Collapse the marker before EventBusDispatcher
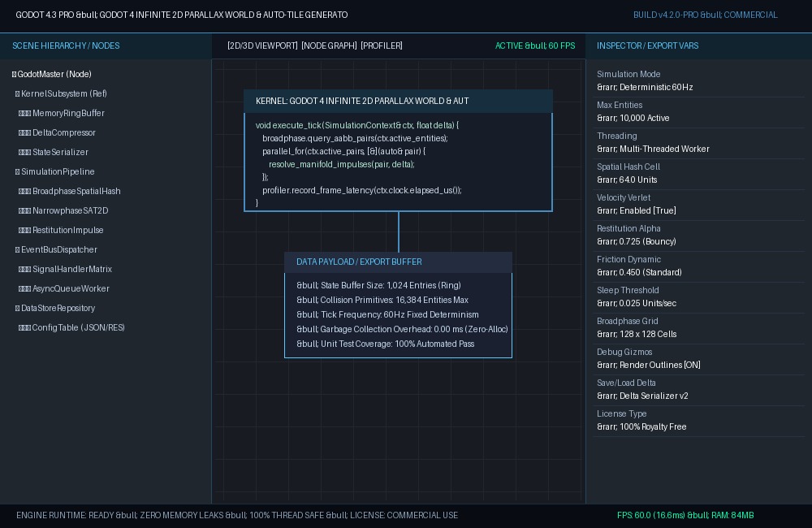812x528 pixels. [x=18, y=249]
